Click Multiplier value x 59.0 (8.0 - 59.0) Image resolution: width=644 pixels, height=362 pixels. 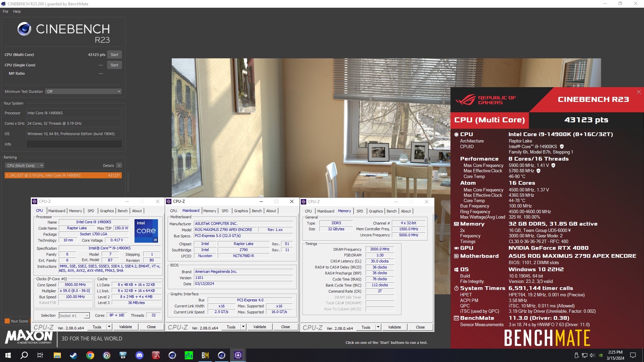(75, 291)
